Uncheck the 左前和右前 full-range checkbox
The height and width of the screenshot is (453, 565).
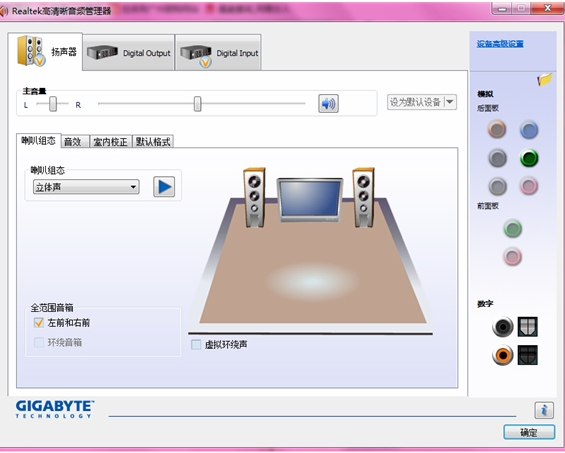(39, 323)
